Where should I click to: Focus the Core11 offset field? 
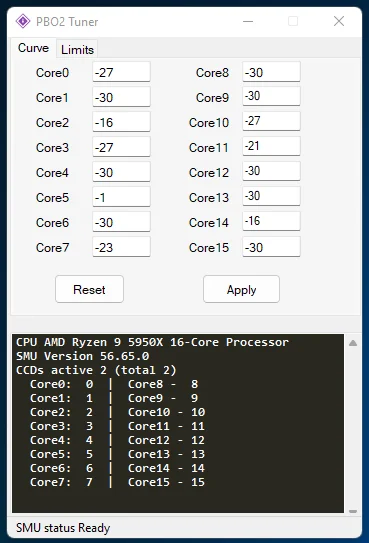coord(271,146)
